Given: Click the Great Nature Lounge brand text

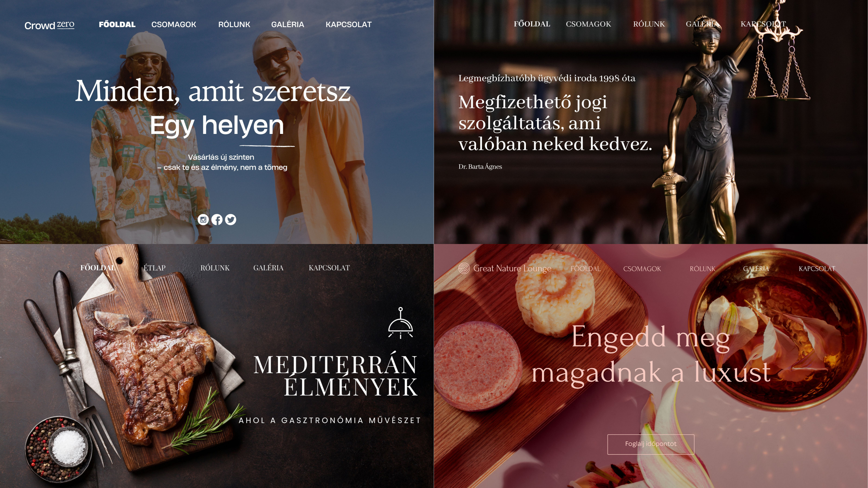Looking at the screenshot, I should [x=512, y=268].
